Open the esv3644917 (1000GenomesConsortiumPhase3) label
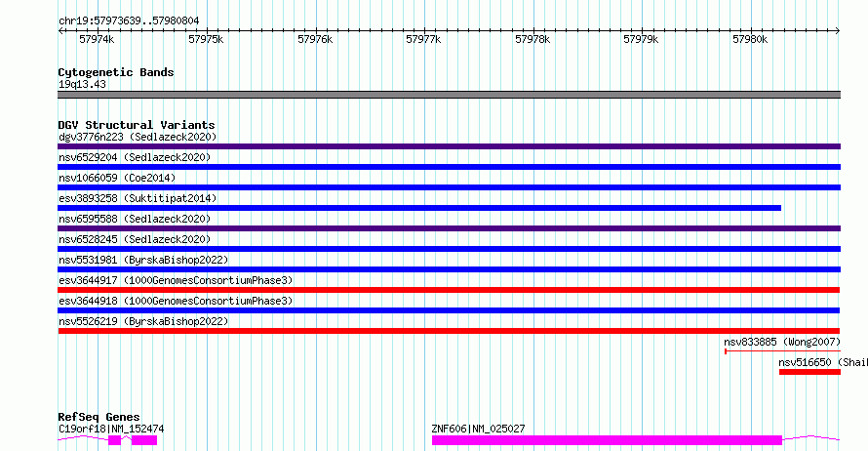 click(176, 280)
